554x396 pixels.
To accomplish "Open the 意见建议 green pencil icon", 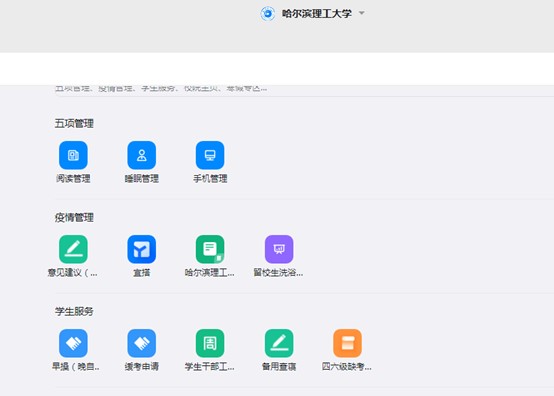I will (x=73, y=249).
